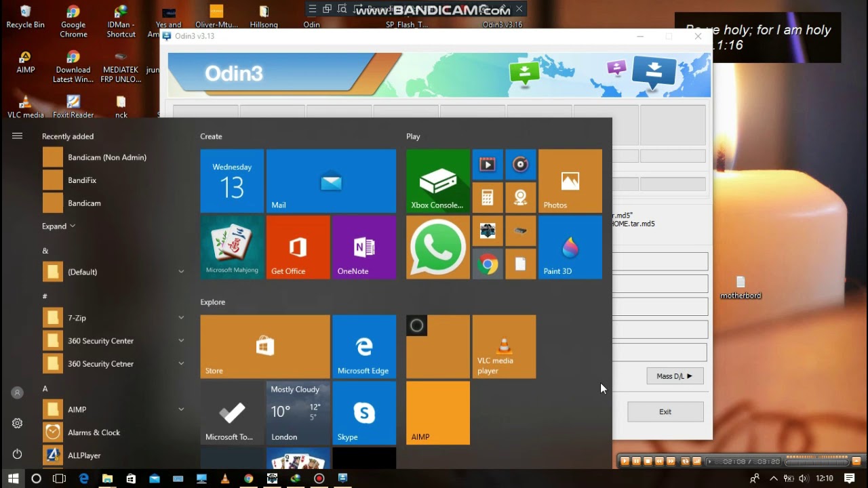
Task: Open the WhatsApp tile
Action: click(x=437, y=247)
